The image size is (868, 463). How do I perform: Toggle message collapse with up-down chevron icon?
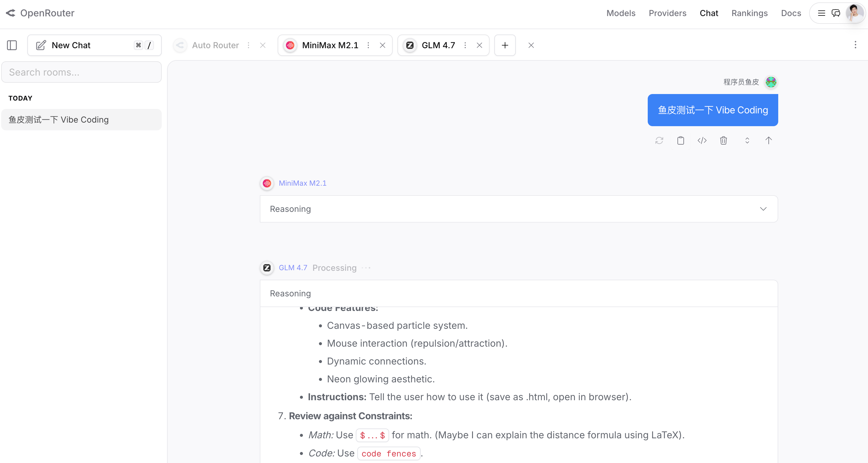[747, 141]
